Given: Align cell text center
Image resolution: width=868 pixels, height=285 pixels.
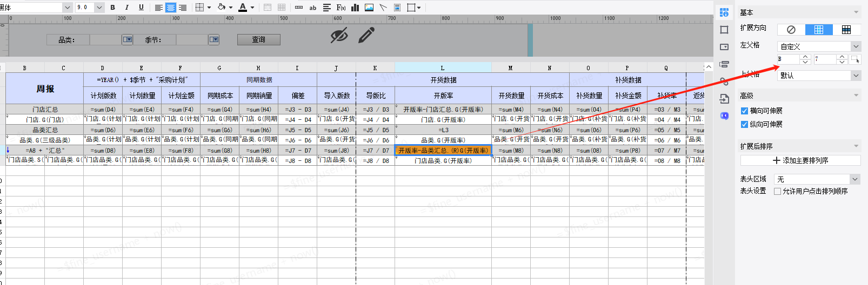Looking at the screenshot, I should pos(171,8).
